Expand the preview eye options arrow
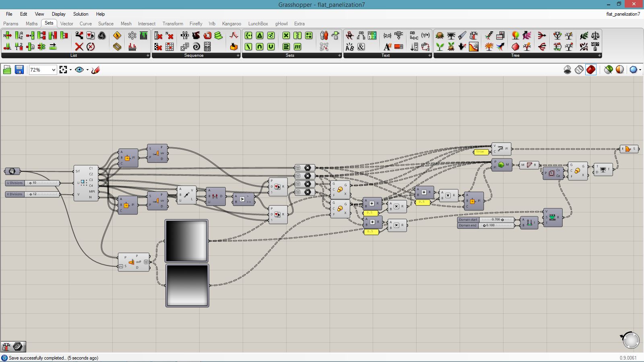The height and width of the screenshot is (362, 644). (x=87, y=70)
